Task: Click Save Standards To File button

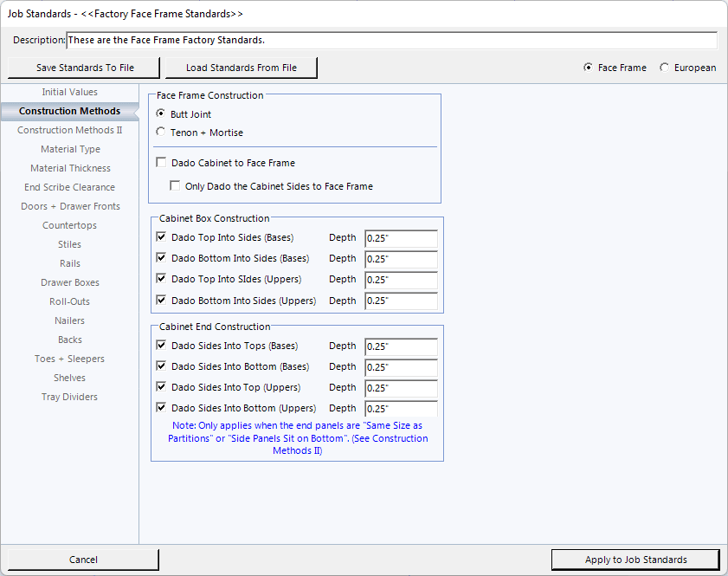Action: click(x=85, y=68)
